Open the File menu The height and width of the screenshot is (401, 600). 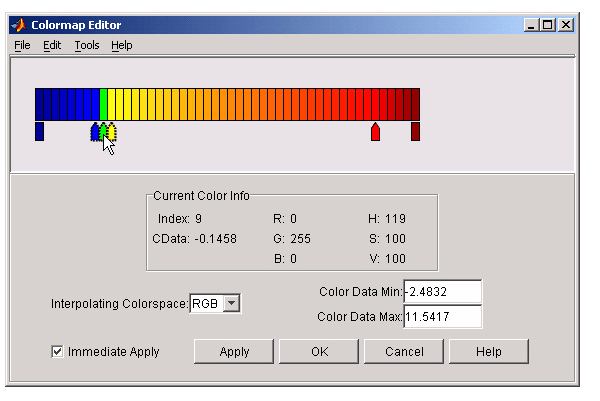tap(22, 45)
